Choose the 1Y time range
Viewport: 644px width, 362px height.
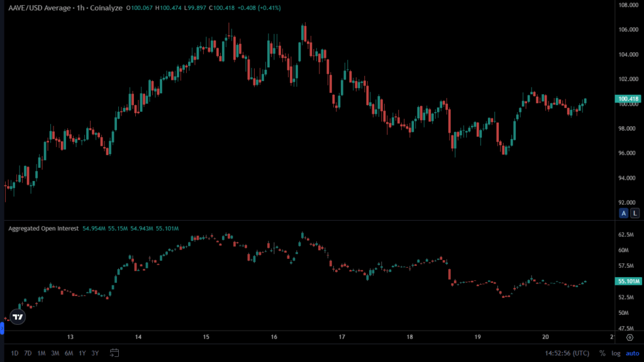point(82,353)
